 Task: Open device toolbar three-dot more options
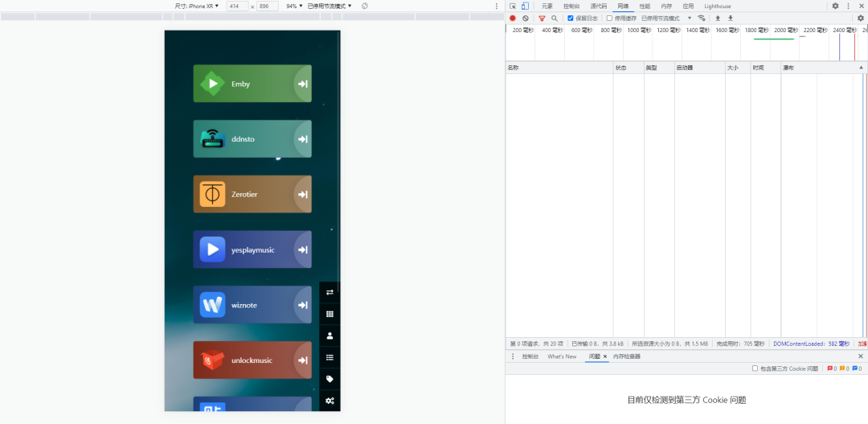coord(496,6)
